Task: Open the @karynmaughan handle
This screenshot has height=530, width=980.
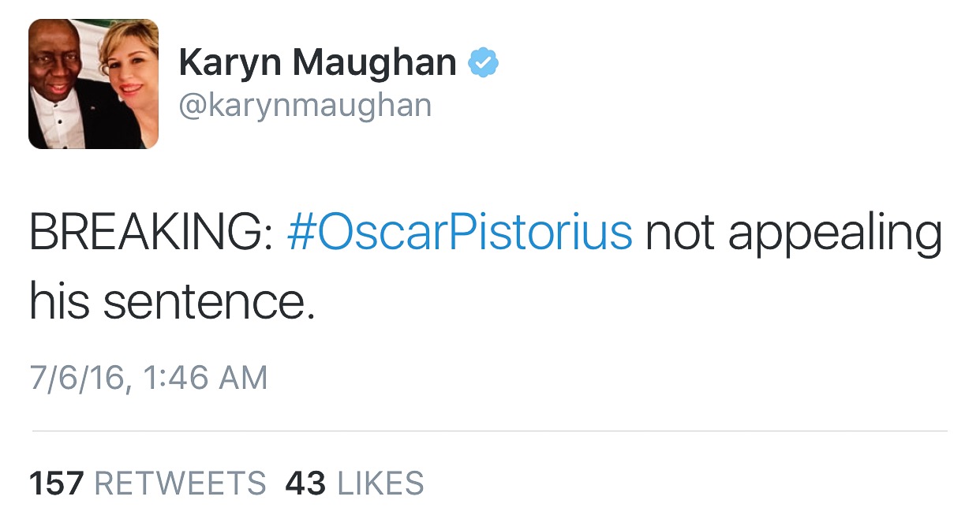Action: click(x=305, y=105)
